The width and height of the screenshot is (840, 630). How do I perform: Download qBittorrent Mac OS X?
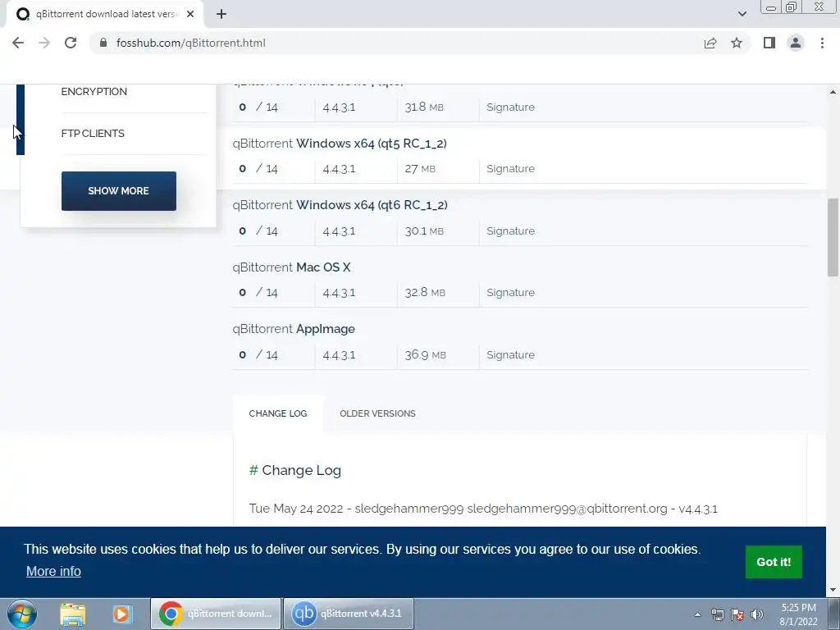pyautogui.click(x=291, y=267)
